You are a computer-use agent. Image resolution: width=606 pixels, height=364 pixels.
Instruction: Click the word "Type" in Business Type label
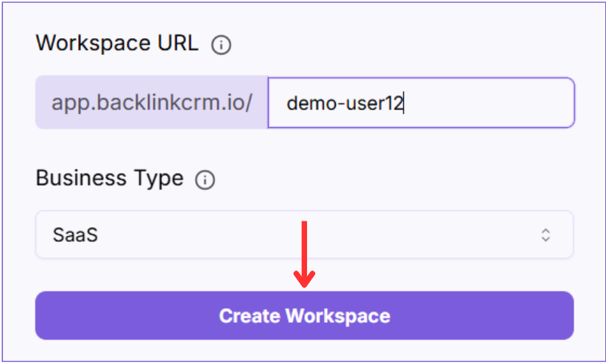pos(156,179)
